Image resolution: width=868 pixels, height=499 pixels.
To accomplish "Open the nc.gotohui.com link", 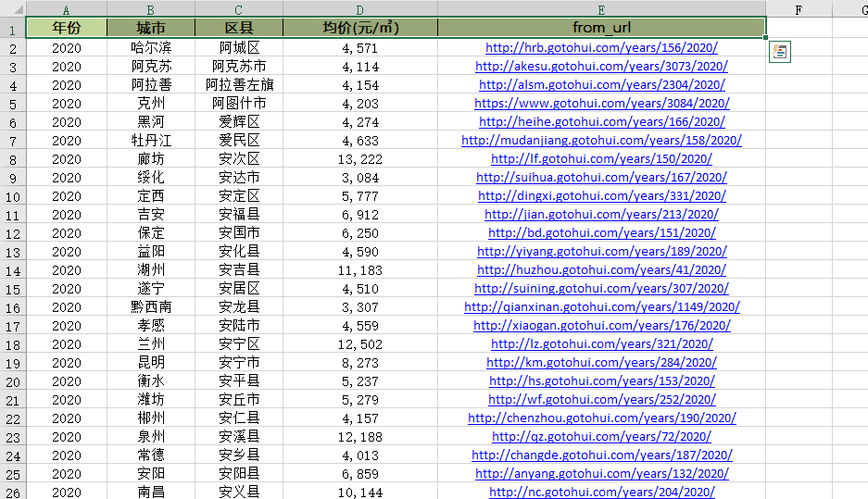I will (602, 493).
